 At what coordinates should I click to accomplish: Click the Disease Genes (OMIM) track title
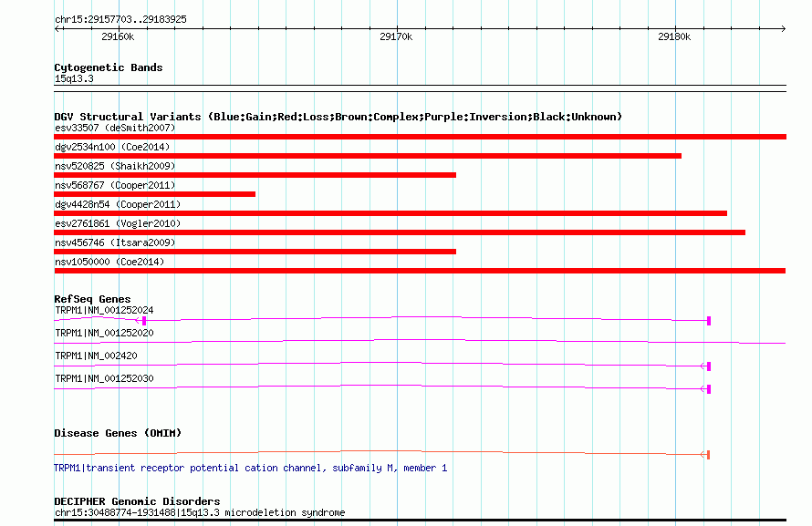point(118,433)
